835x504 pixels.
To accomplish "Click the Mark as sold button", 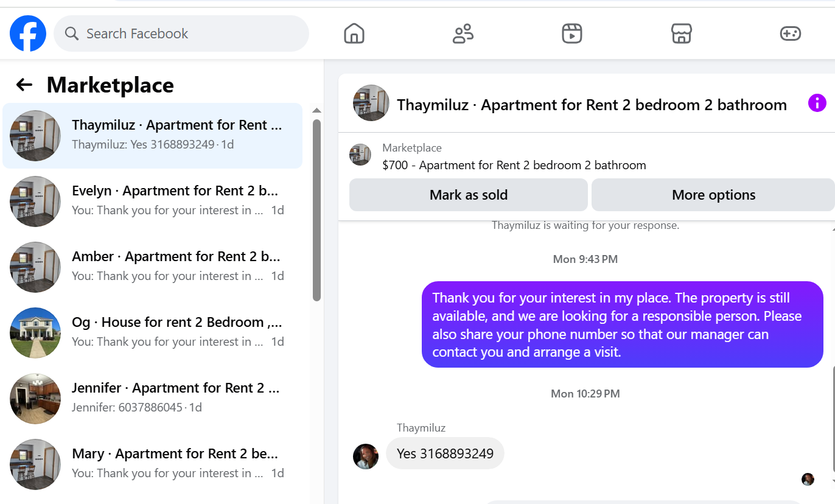I will click(x=469, y=195).
